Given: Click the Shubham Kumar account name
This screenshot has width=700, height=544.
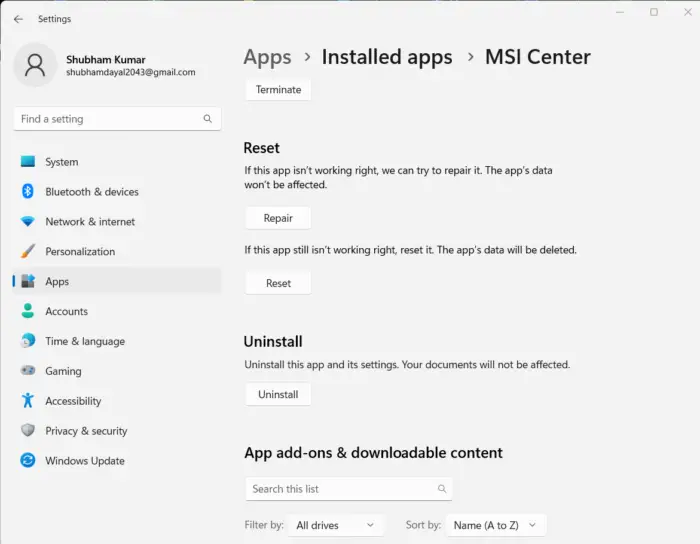Looking at the screenshot, I should (106, 60).
